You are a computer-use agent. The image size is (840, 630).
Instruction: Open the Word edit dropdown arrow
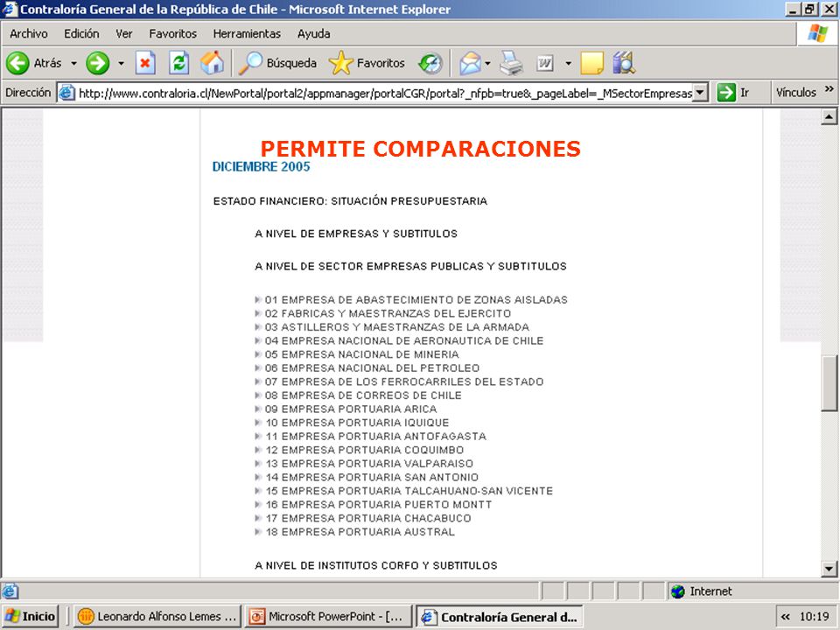click(x=568, y=63)
